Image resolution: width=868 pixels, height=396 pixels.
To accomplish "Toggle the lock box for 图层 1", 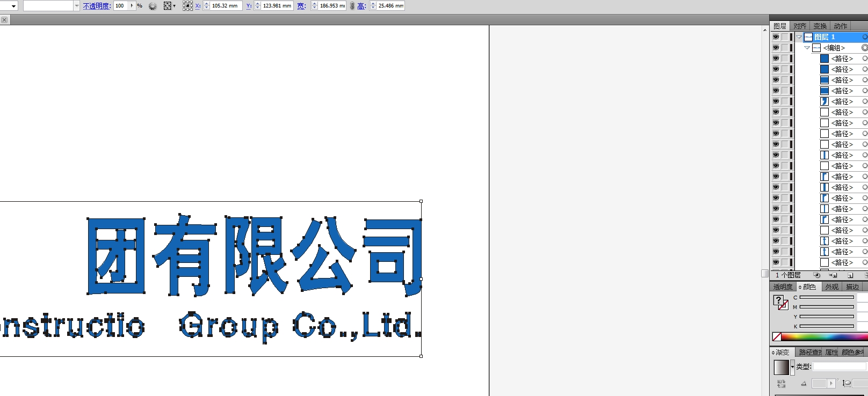I will tap(785, 37).
